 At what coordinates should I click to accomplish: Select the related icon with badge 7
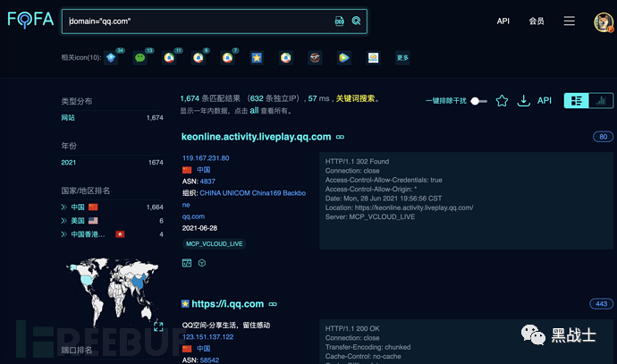point(227,58)
